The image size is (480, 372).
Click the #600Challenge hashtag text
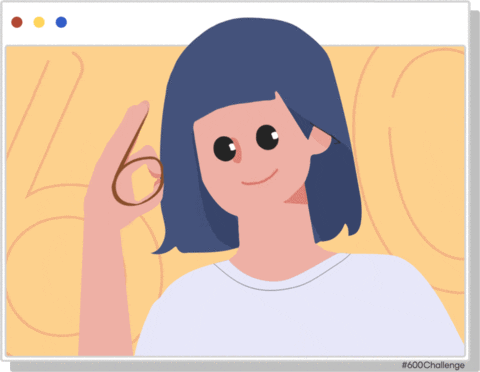tap(433, 365)
